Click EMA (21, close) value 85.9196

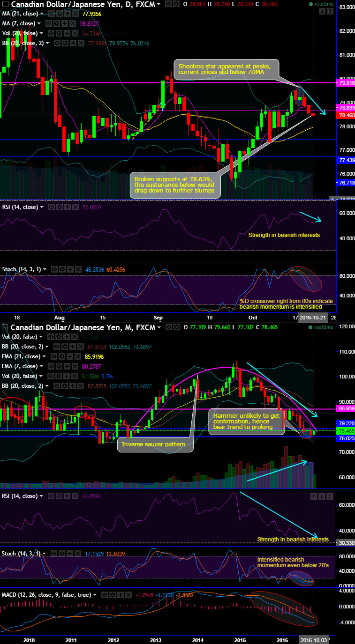pyautogui.click(x=94, y=356)
